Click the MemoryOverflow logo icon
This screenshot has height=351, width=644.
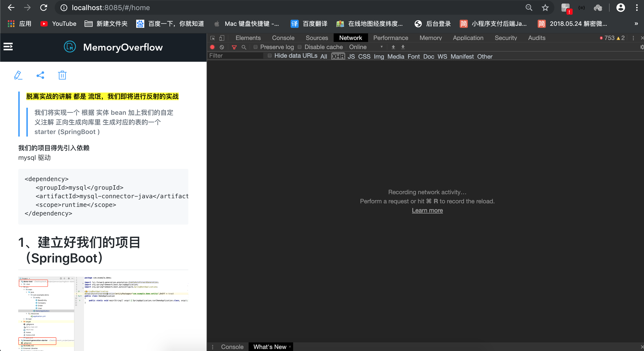coord(70,47)
